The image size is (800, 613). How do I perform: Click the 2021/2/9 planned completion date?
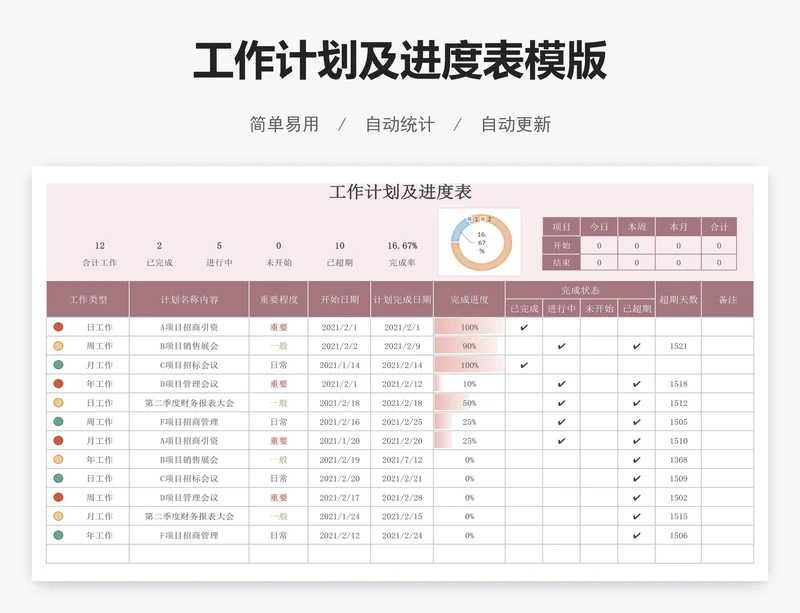click(x=402, y=346)
